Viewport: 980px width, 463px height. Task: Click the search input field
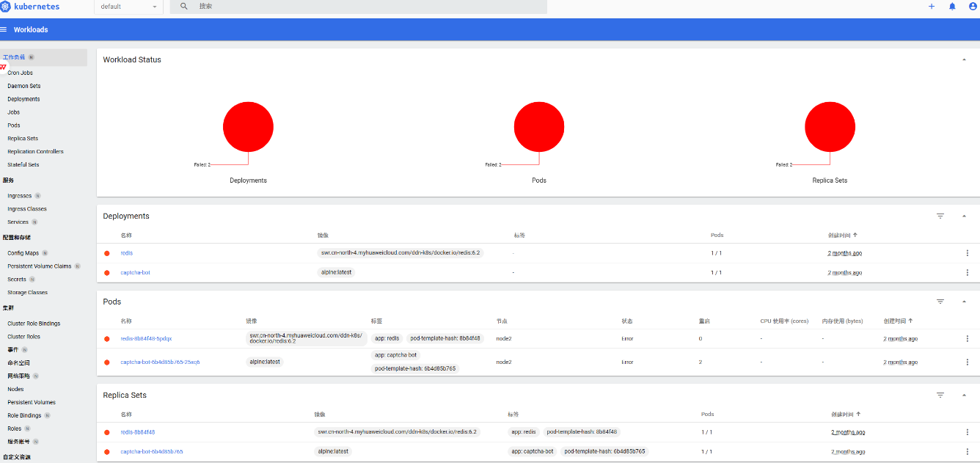point(367,7)
